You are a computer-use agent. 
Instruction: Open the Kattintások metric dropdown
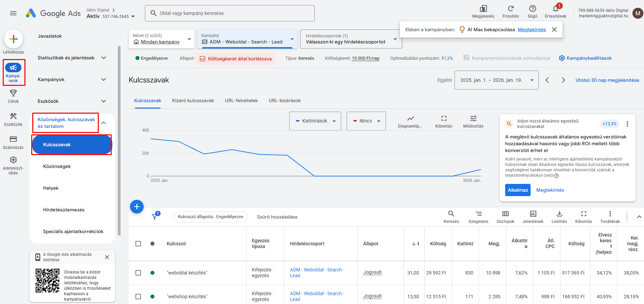pyautogui.click(x=315, y=121)
